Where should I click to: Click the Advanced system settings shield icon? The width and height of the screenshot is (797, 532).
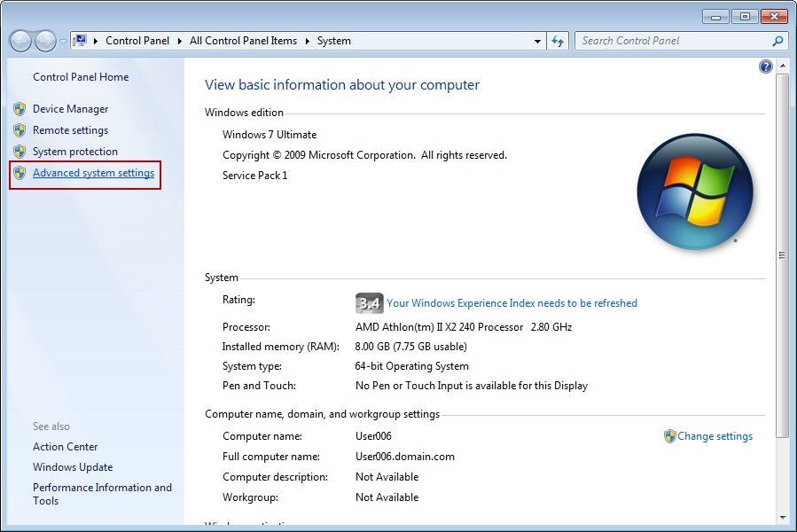pyautogui.click(x=20, y=173)
